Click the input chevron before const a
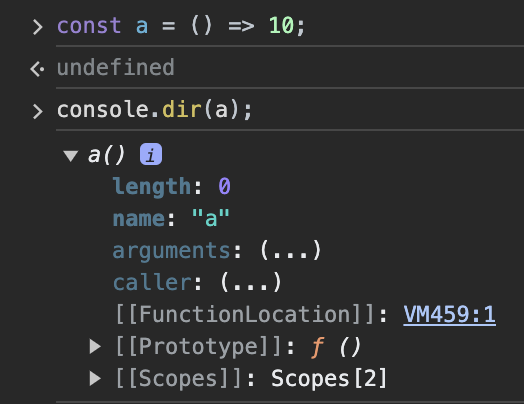524x404 pixels. pyautogui.click(x=37, y=27)
